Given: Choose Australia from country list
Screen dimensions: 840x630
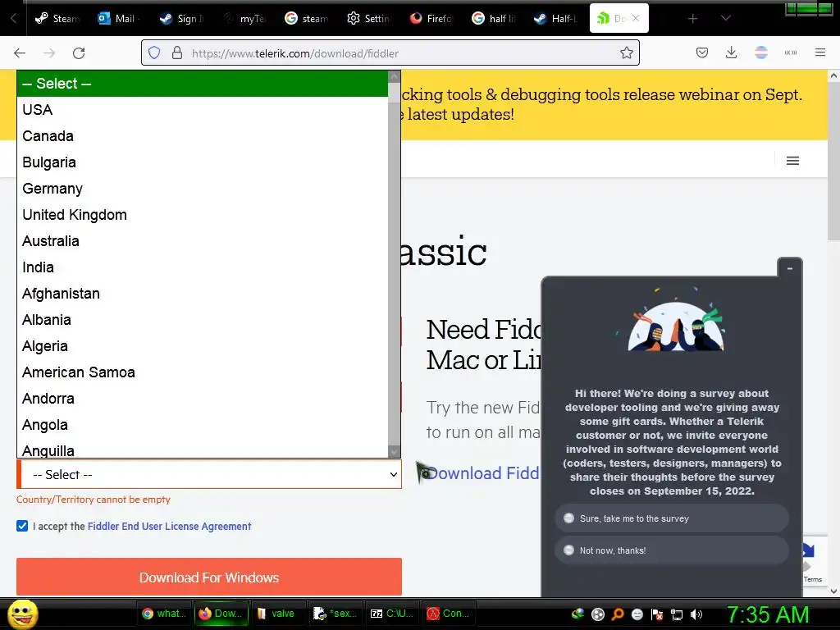Looking at the screenshot, I should (x=203, y=241).
